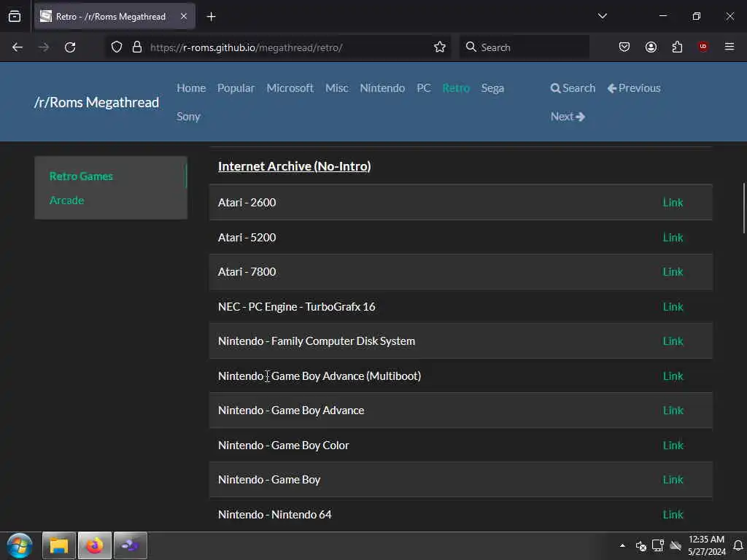The image size is (747, 560).
Task: Click the taskbar clock 12:35 AM
Action: tap(706, 545)
